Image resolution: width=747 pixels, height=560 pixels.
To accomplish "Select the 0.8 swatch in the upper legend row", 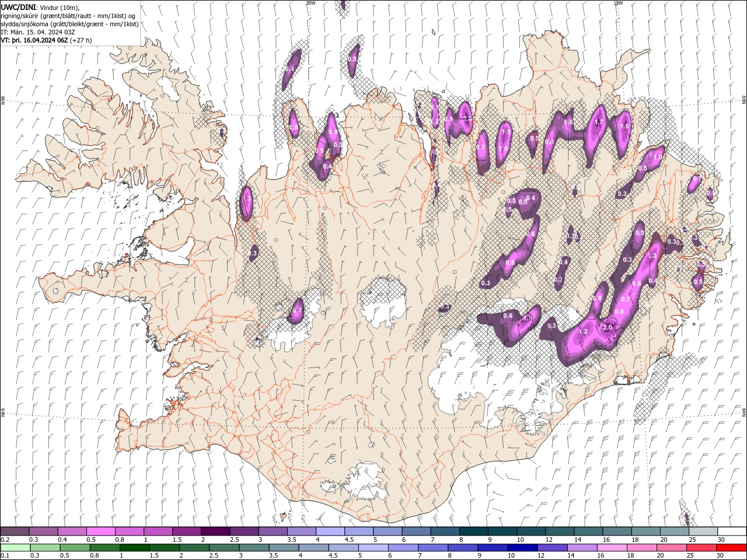I will click(129, 531).
